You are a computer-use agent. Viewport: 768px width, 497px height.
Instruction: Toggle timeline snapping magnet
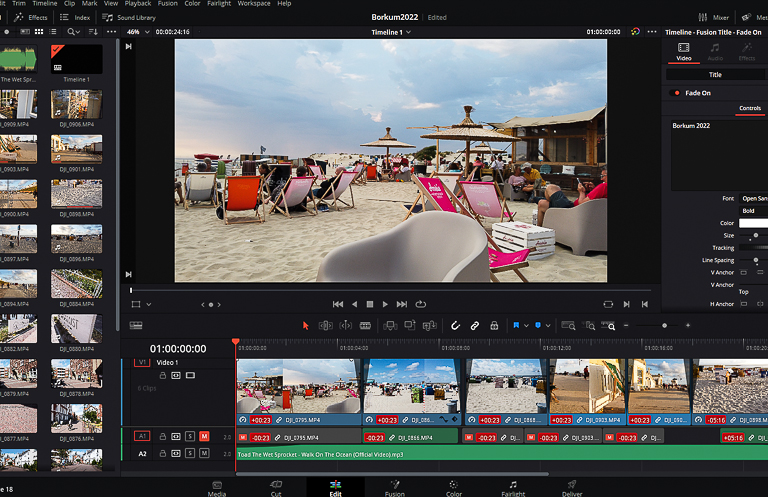pos(455,326)
